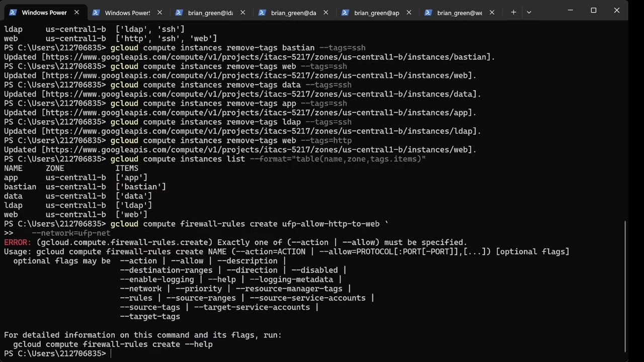Click the terminal icon on brian_green@we tab
Screen dimensions: 644x362
428,13
